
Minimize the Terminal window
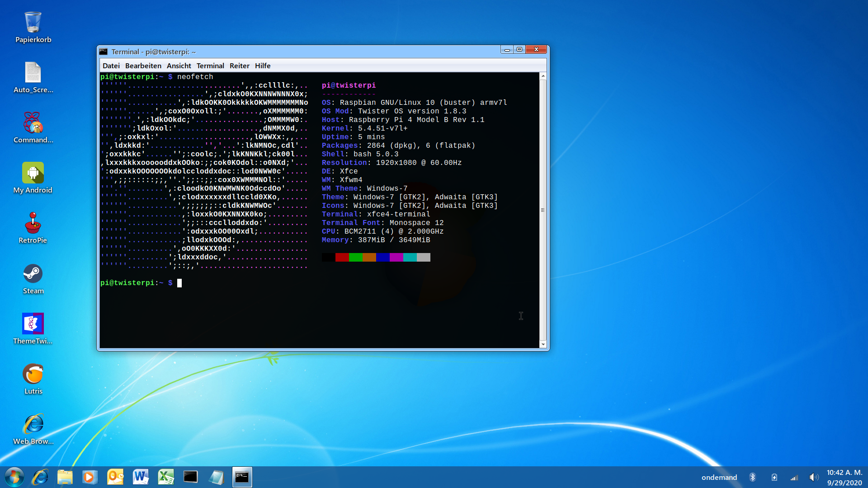pyautogui.click(x=507, y=50)
